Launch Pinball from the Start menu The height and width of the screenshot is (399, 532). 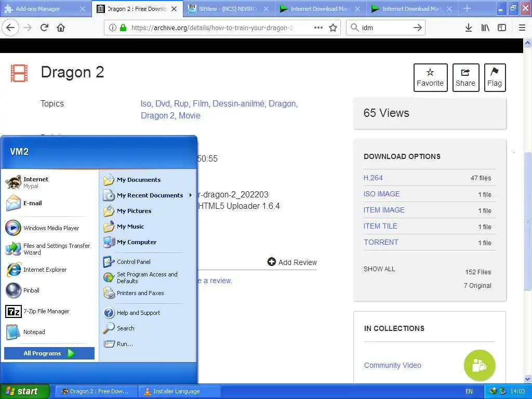coord(49,290)
